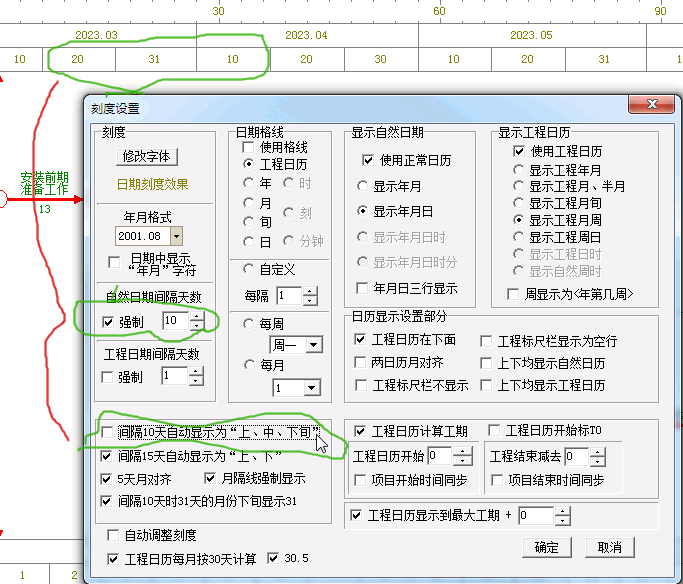
Task: Enable 项目开始时间同步 checkbox
Action: coord(360,480)
